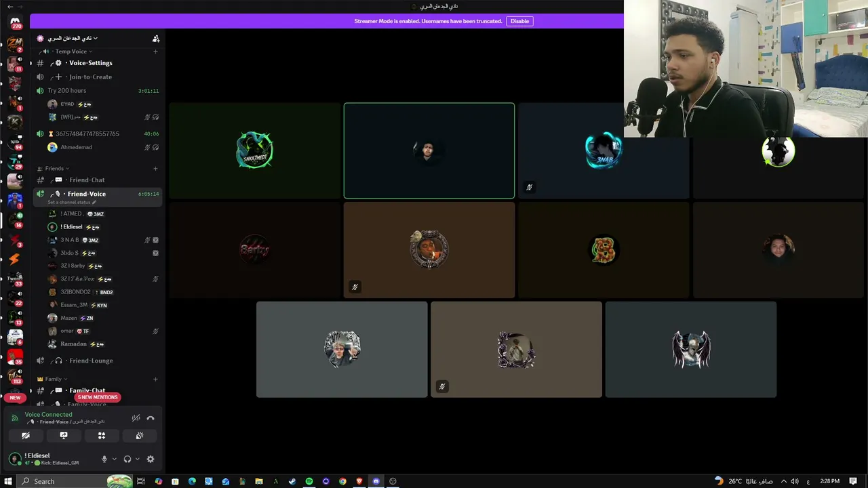868x488 pixels.
Task: Collapse the Temp Voice category
Action: [x=73, y=52]
